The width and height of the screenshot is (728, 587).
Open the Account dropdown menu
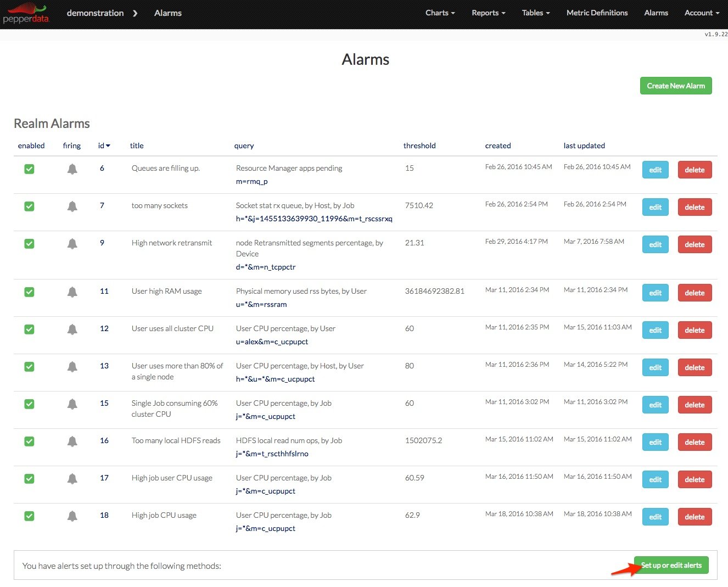click(x=701, y=13)
